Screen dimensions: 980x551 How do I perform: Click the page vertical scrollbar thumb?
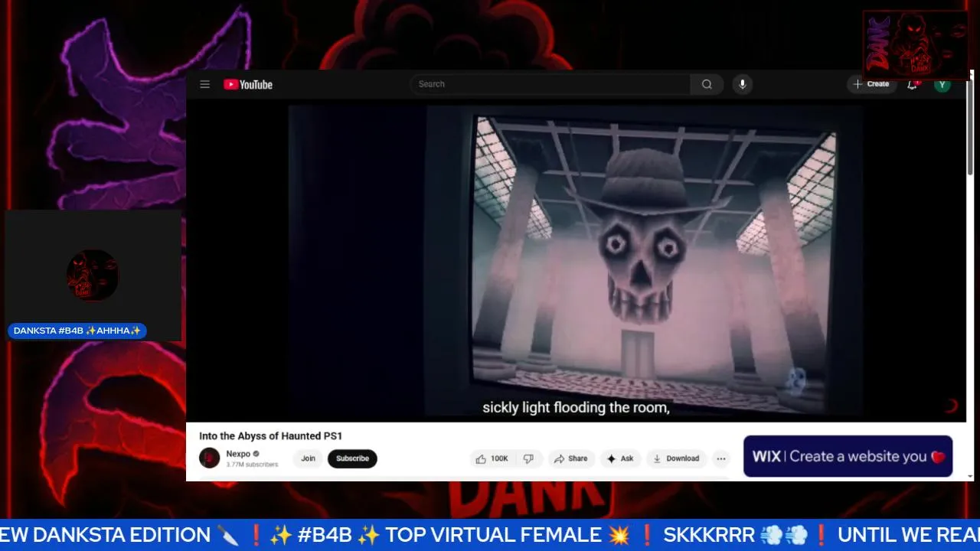(x=971, y=126)
